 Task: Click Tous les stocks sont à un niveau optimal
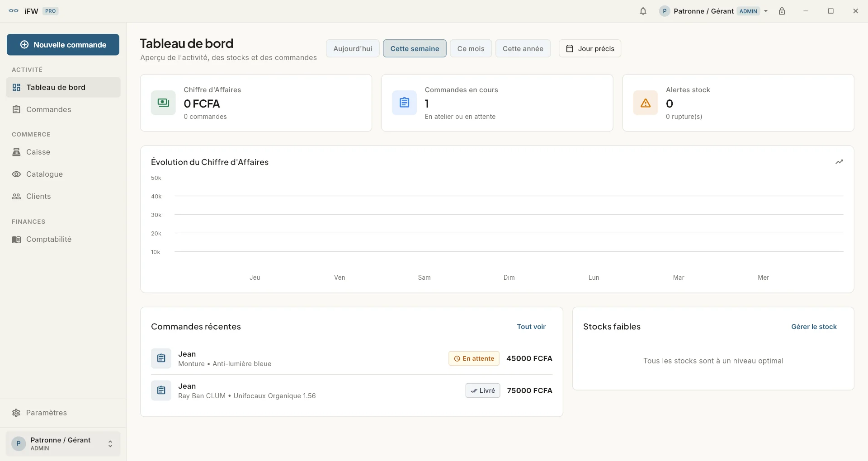click(713, 361)
